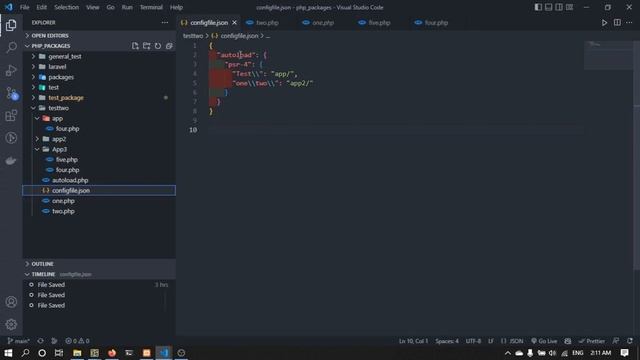Close the configfile.json tab
Screen dimensions: 640x360
click(x=234, y=23)
